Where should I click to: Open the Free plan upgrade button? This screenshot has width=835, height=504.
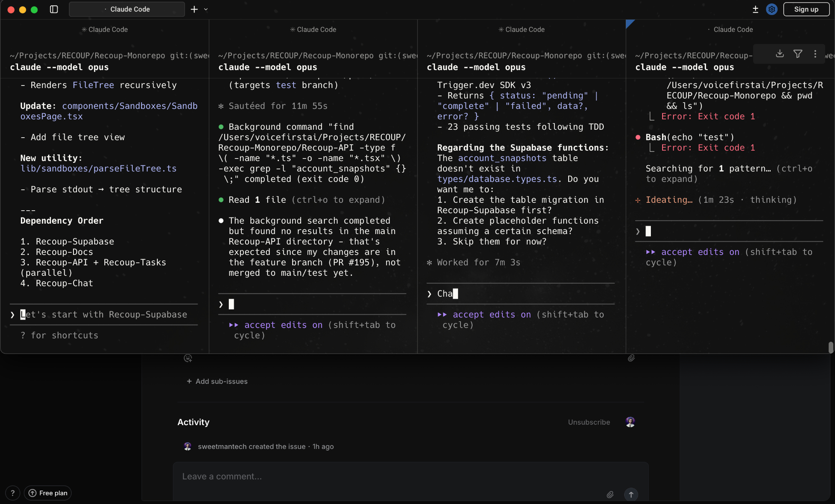(x=48, y=493)
